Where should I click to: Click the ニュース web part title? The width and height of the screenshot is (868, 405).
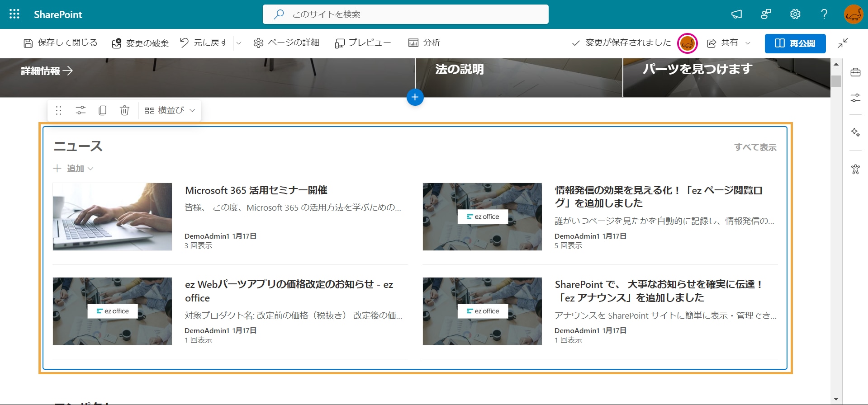tap(78, 146)
